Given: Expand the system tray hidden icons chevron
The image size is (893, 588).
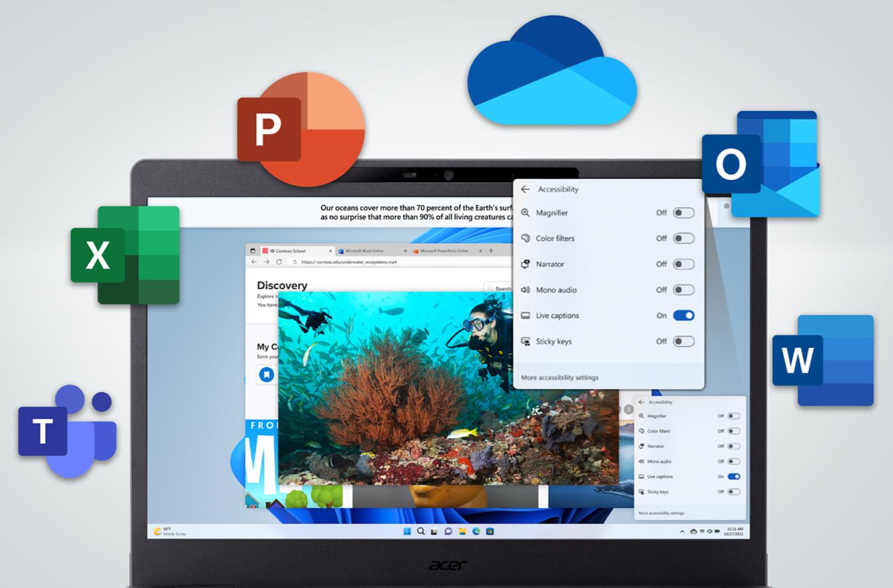Looking at the screenshot, I should (682, 532).
